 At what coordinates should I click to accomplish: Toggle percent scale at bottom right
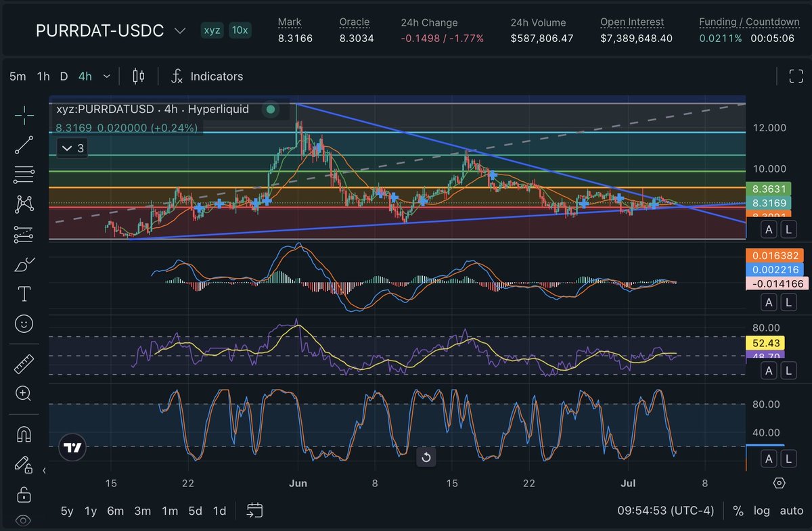(738, 511)
